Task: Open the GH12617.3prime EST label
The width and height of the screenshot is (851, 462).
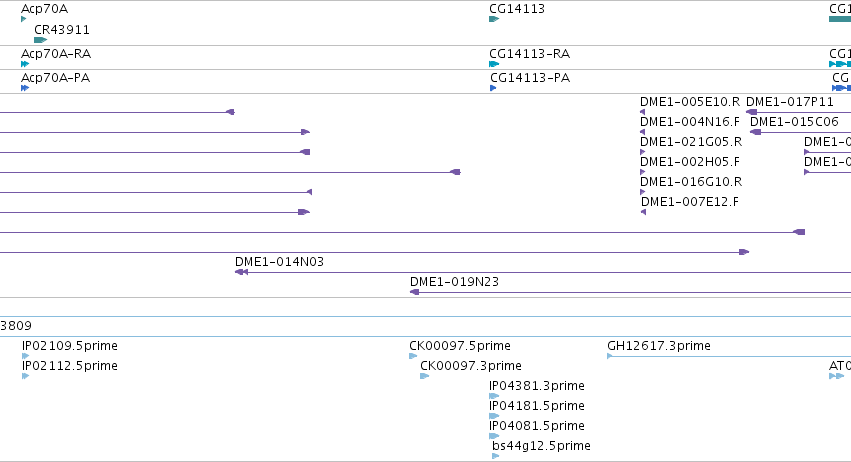Action: click(659, 346)
